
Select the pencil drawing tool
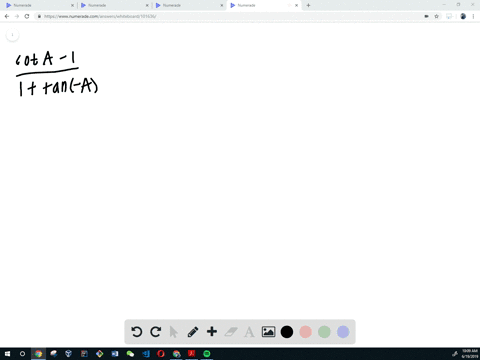193,332
